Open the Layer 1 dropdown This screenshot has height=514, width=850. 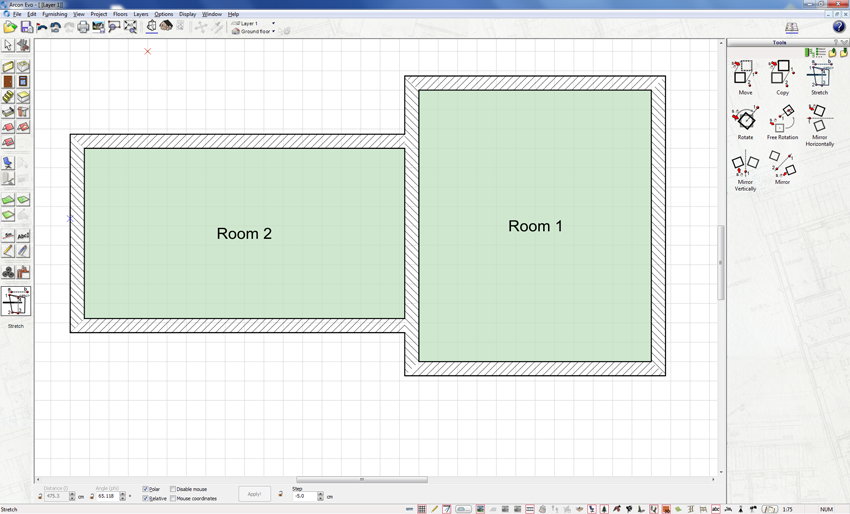(x=273, y=23)
